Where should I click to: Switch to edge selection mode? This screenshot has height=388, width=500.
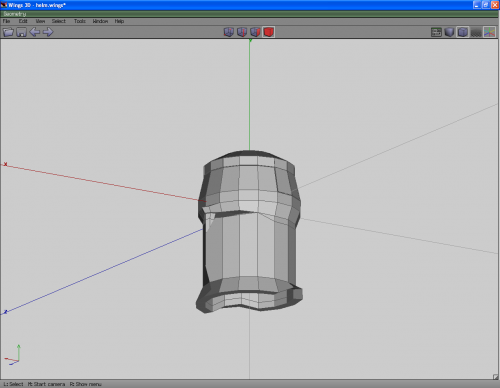242,32
